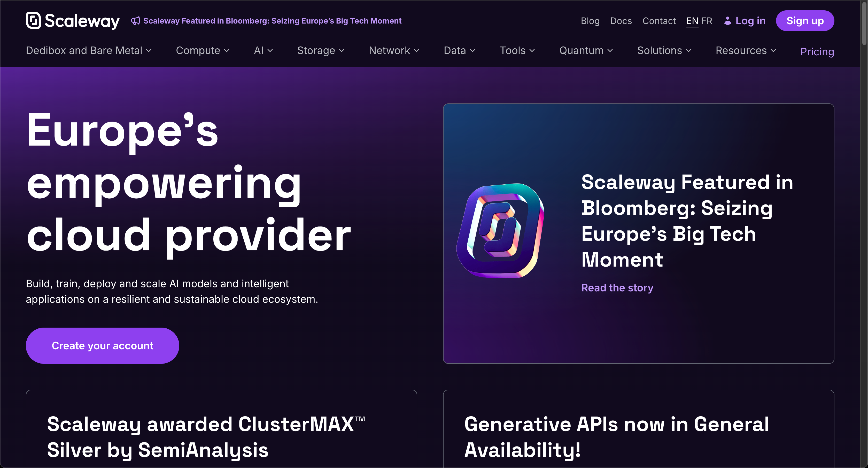Open the Compute dropdown
This screenshot has height=468, width=868.
coord(203,51)
